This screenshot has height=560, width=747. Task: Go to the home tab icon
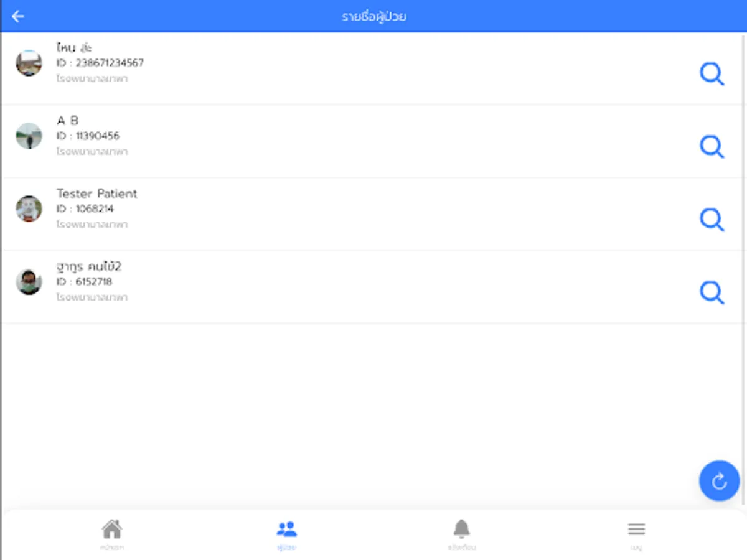[112, 530]
